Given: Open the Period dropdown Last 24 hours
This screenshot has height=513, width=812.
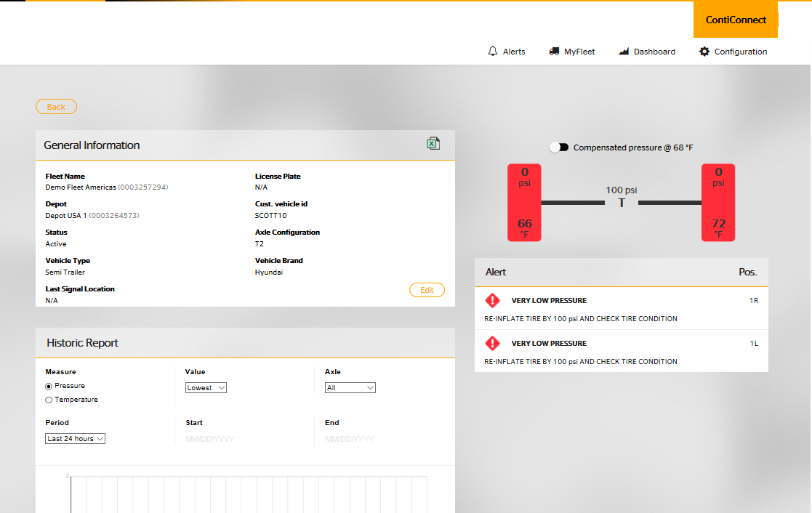Looking at the screenshot, I should pos(76,439).
